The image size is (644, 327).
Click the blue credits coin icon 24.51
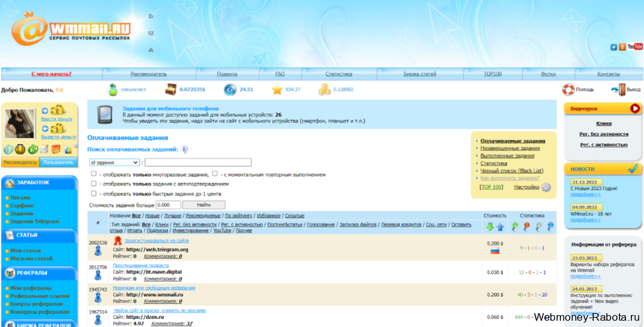pyautogui.click(x=230, y=89)
